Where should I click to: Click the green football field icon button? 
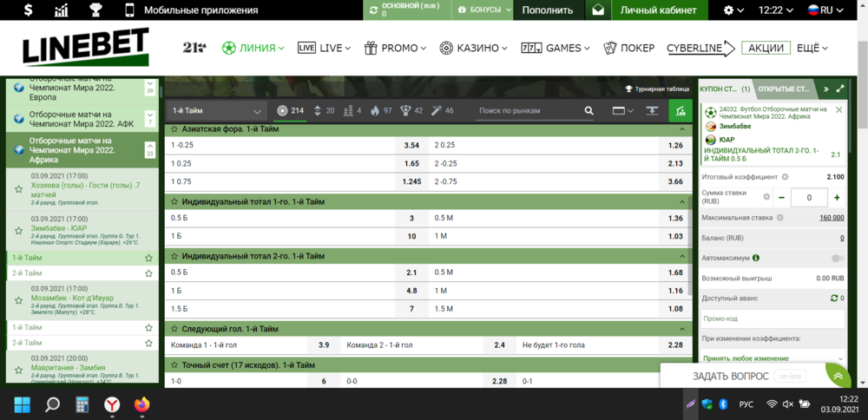[x=681, y=111]
